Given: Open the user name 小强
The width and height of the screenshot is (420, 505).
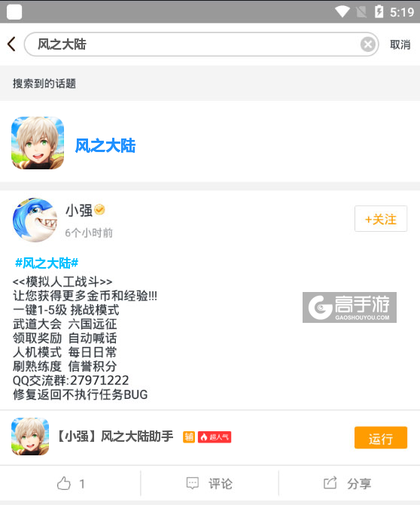Looking at the screenshot, I should point(79,210).
